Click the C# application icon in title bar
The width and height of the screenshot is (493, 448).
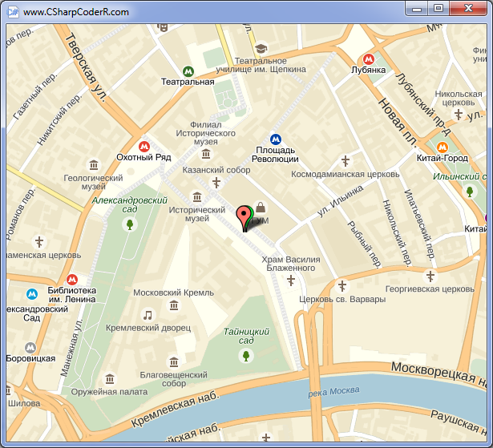tap(13, 12)
